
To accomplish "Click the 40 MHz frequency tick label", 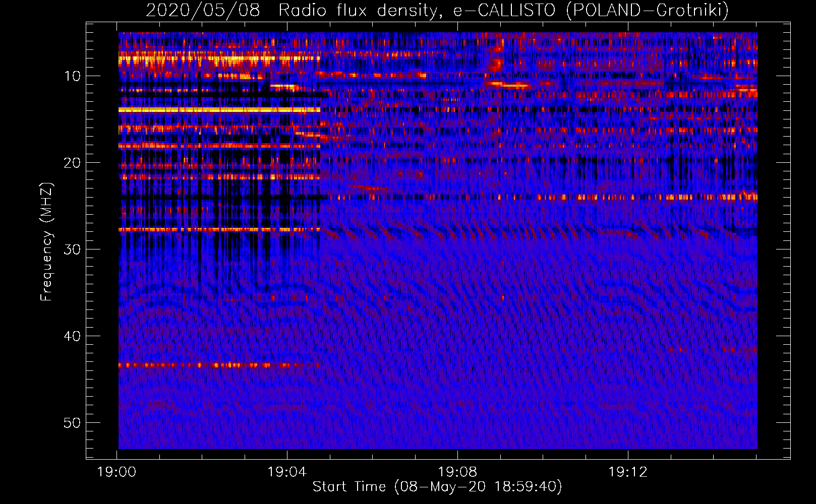I will [73, 336].
